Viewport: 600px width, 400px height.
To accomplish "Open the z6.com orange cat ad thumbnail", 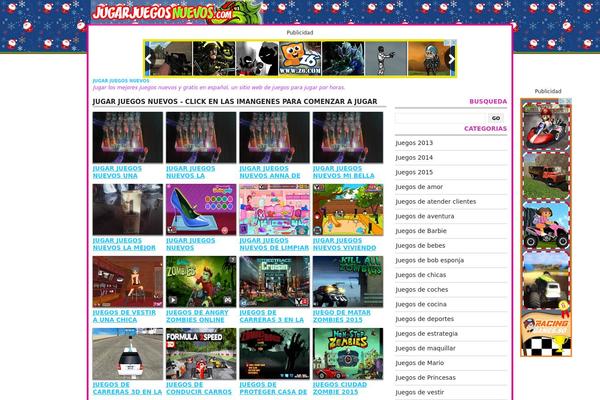I will [300, 59].
